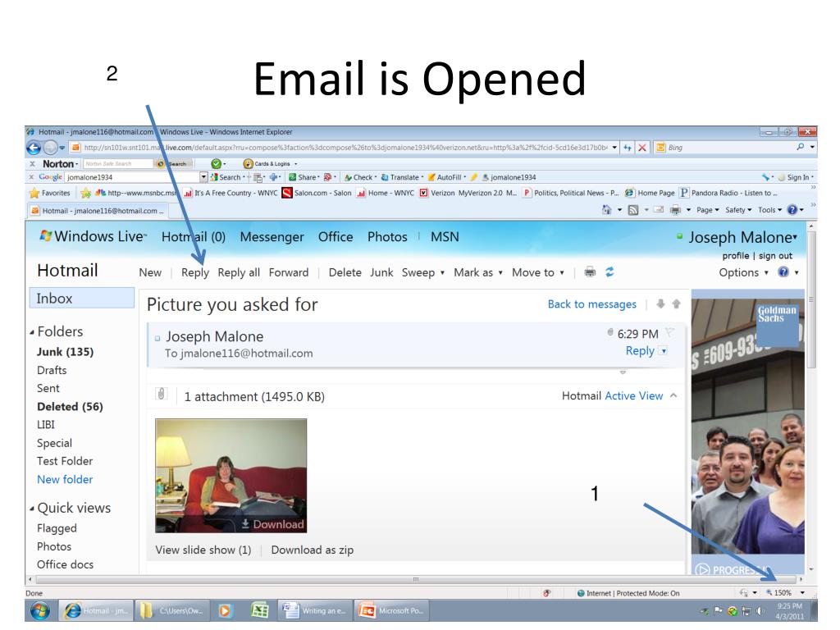Open the zoom level 150% dropdown
The width and height of the screenshot is (840, 630).
click(x=802, y=592)
